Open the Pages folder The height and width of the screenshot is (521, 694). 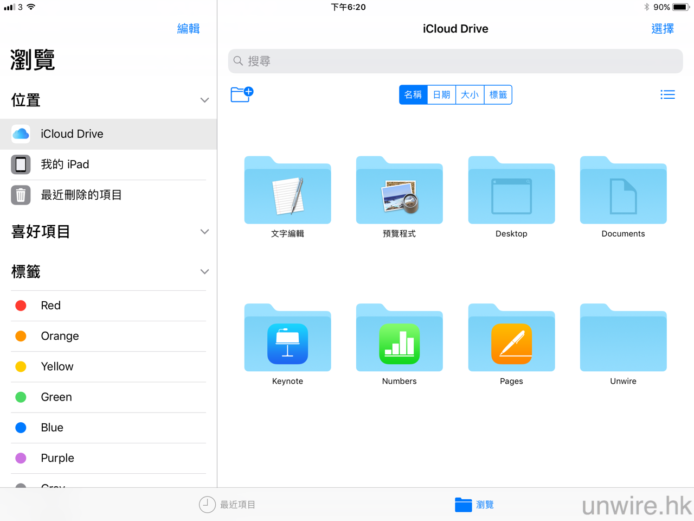(x=511, y=340)
